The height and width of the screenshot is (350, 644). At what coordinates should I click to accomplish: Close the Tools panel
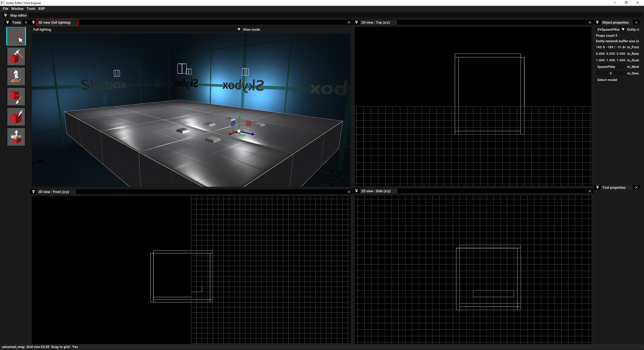pos(26,22)
